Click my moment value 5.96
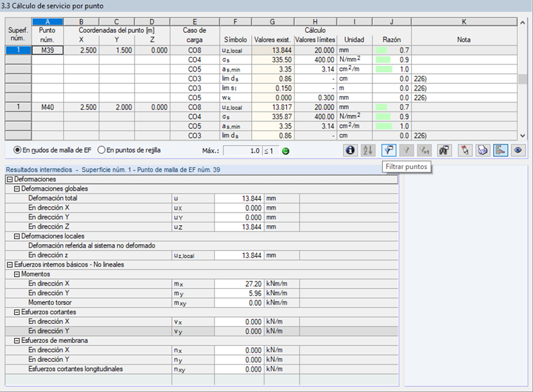 [x=239, y=293]
